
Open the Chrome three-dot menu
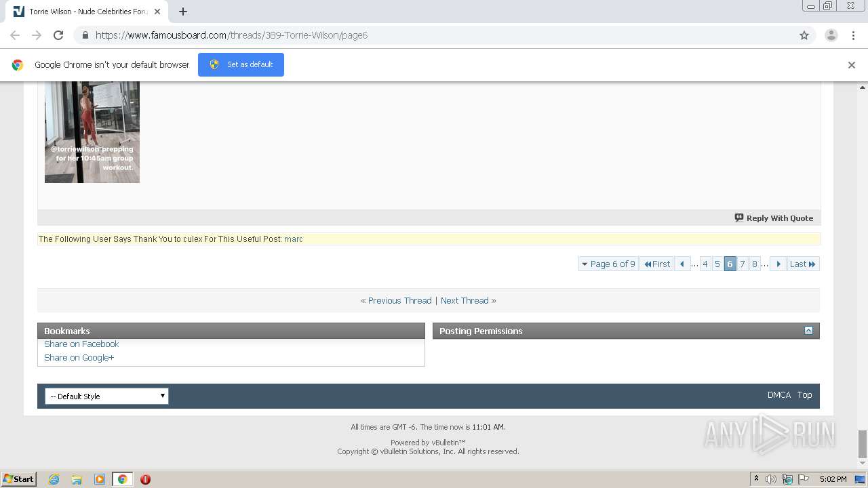point(853,35)
